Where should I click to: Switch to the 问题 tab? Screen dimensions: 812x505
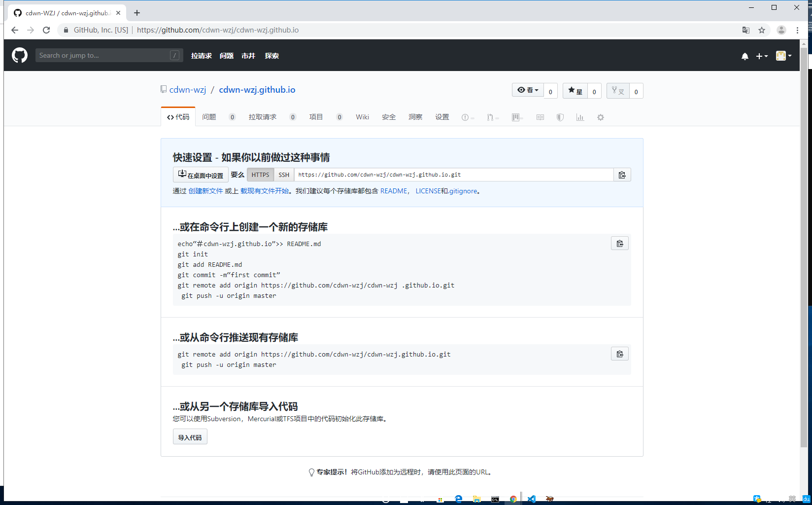209,116
